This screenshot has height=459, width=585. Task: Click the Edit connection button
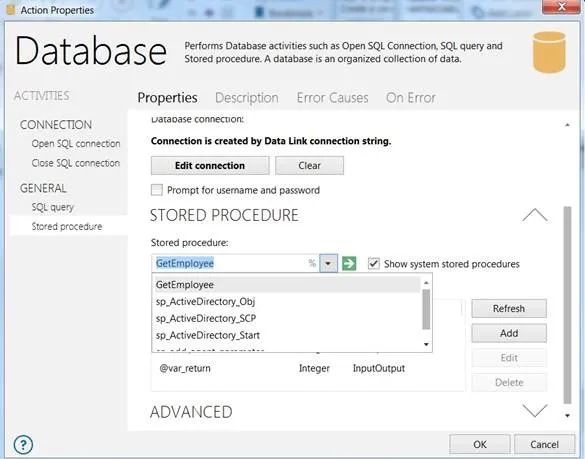tap(210, 165)
